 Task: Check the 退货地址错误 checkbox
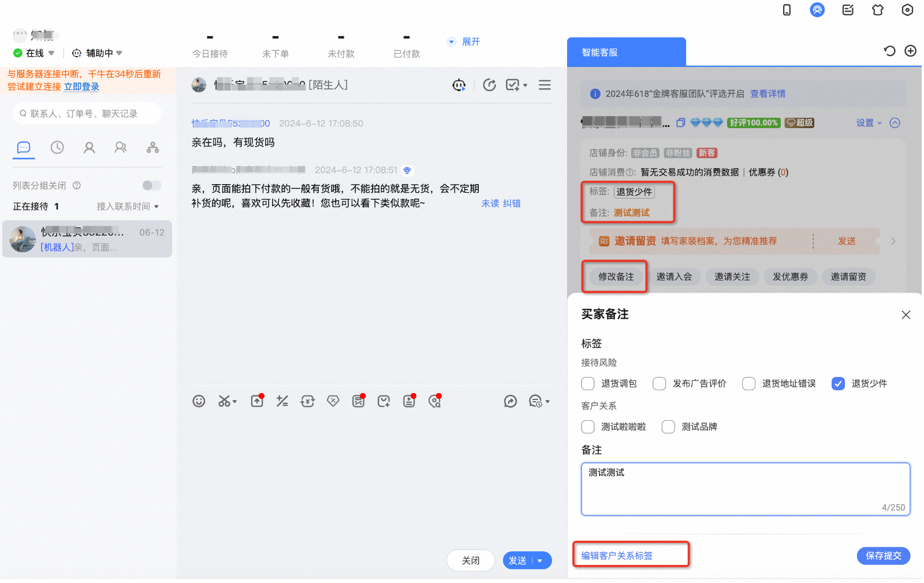[749, 384]
